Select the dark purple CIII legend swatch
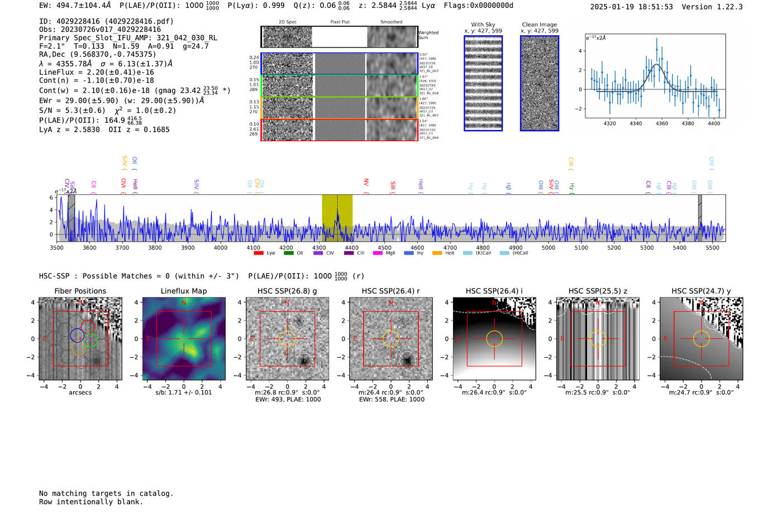This screenshot has height=532, width=782. (349, 253)
